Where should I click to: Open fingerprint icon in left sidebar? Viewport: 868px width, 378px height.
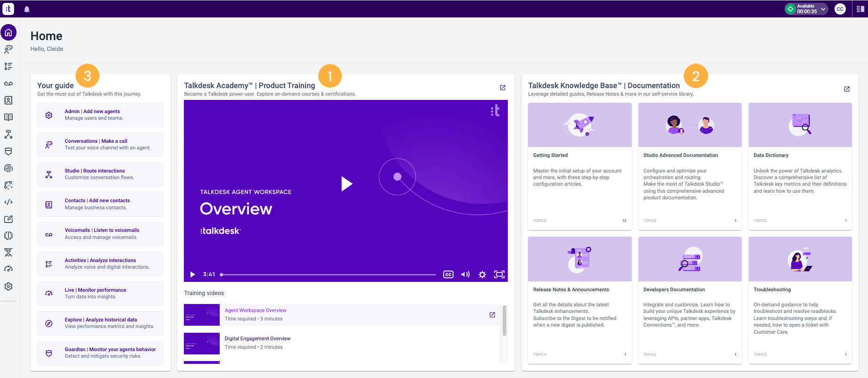8,168
